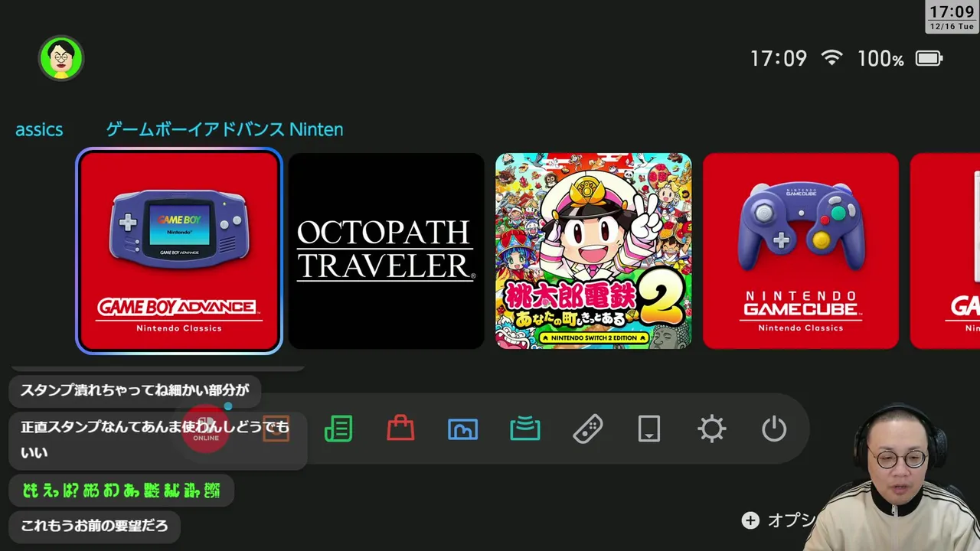Image resolution: width=980 pixels, height=551 pixels.
Task: Select the partially visible tile at right edge
Action: point(945,251)
